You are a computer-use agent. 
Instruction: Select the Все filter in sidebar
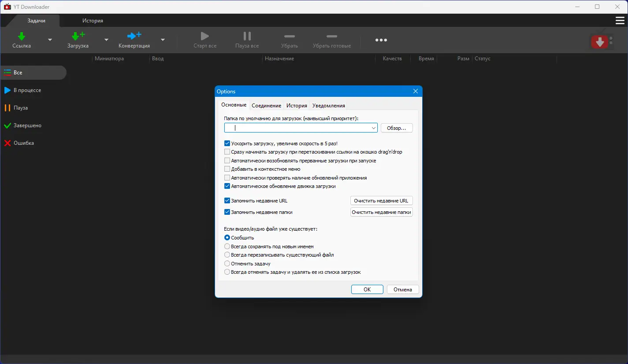coord(33,73)
